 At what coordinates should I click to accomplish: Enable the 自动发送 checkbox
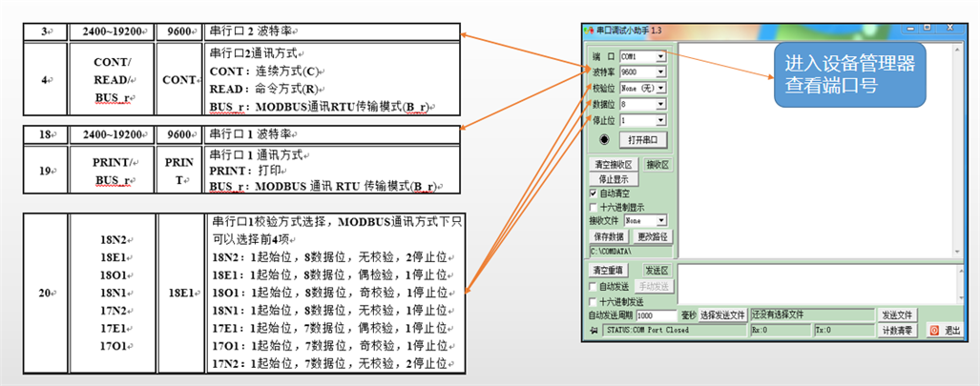coord(593,286)
